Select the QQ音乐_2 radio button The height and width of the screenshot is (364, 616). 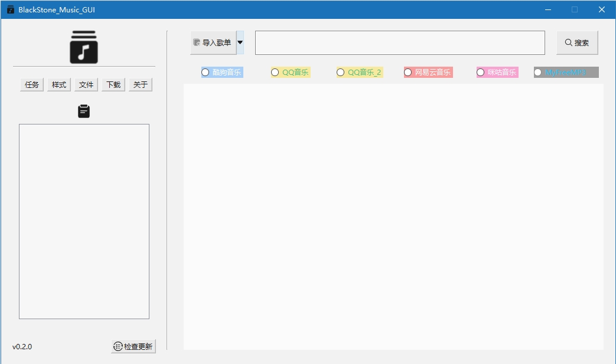341,72
